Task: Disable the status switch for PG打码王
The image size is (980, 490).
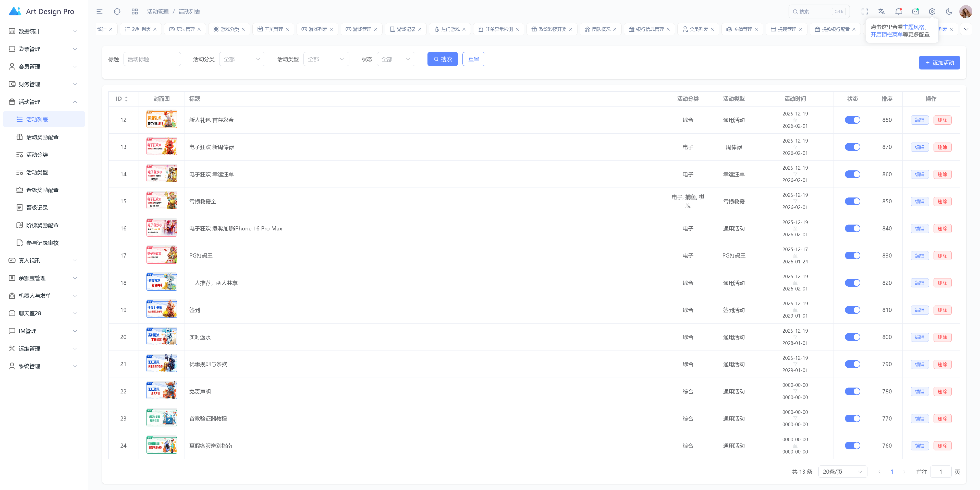Action: coord(852,255)
